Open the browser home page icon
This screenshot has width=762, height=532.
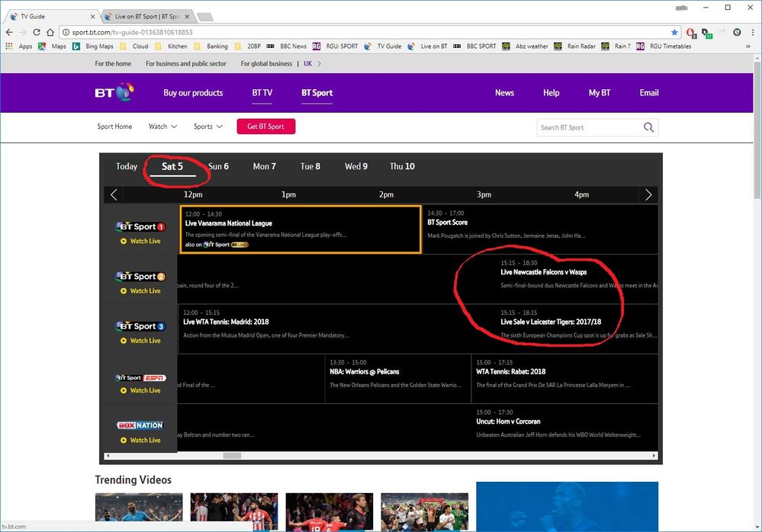(50, 32)
